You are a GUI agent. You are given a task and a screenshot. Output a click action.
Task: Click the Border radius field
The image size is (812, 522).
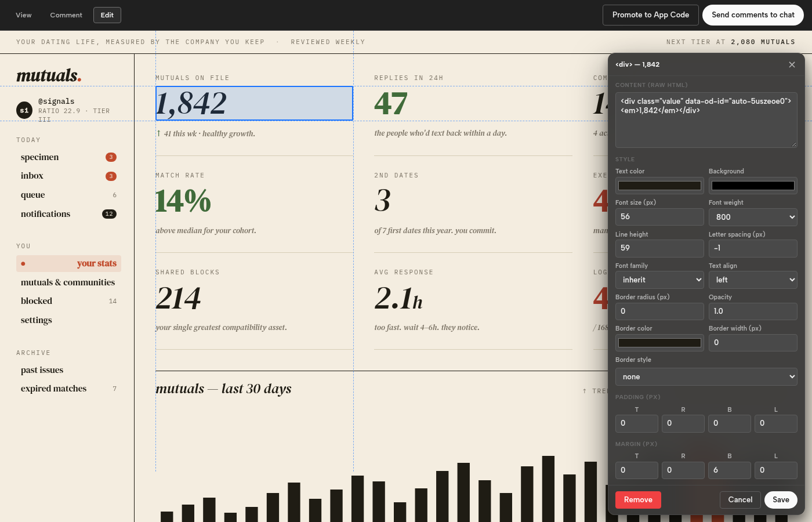[659, 311]
